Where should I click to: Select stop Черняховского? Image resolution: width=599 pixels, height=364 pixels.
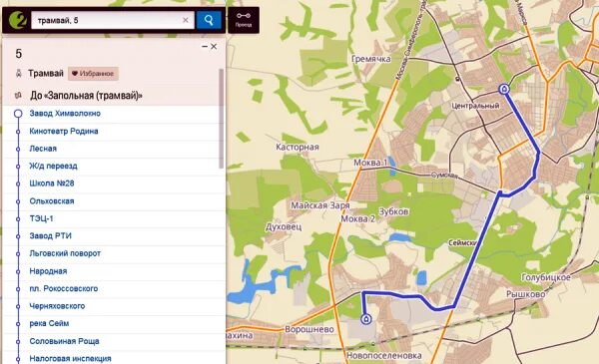(x=57, y=306)
